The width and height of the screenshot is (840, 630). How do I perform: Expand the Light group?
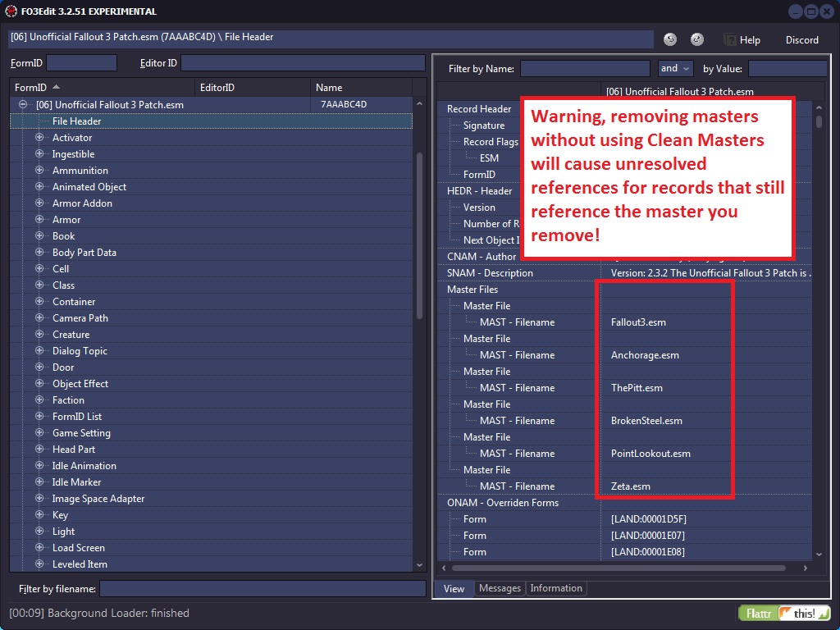tap(39, 531)
